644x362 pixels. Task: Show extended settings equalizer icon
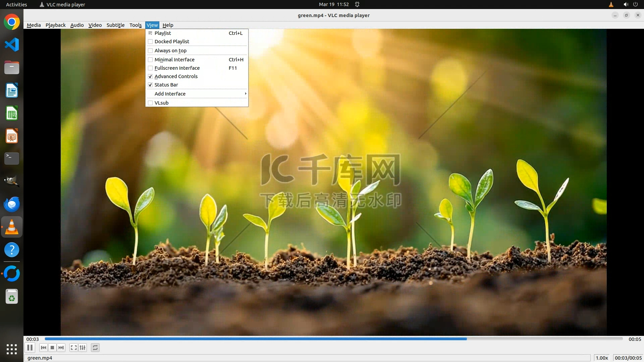pos(83,348)
